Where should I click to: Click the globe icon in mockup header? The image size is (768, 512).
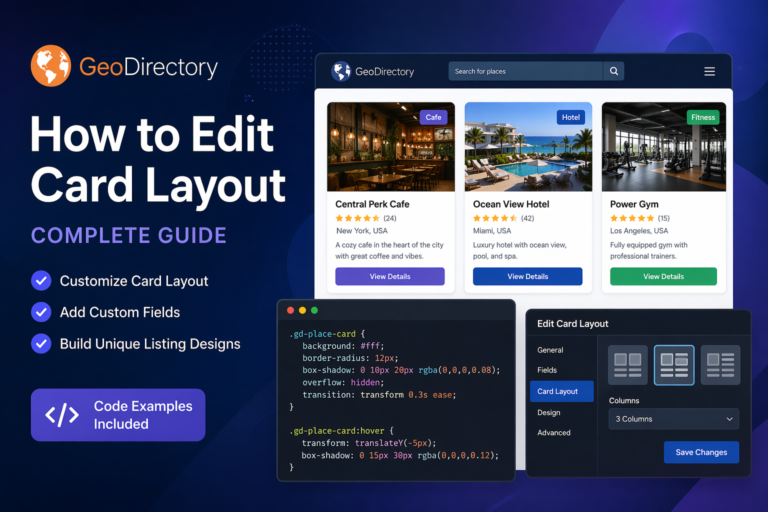[x=341, y=72]
